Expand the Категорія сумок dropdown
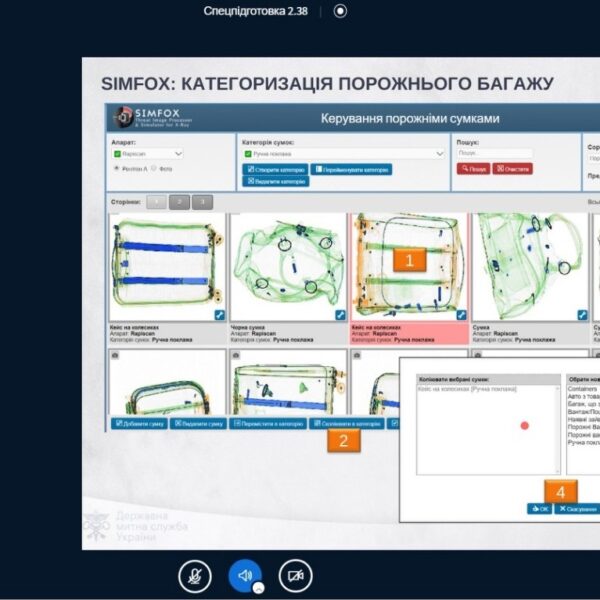The height and width of the screenshot is (600, 600). click(x=344, y=154)
